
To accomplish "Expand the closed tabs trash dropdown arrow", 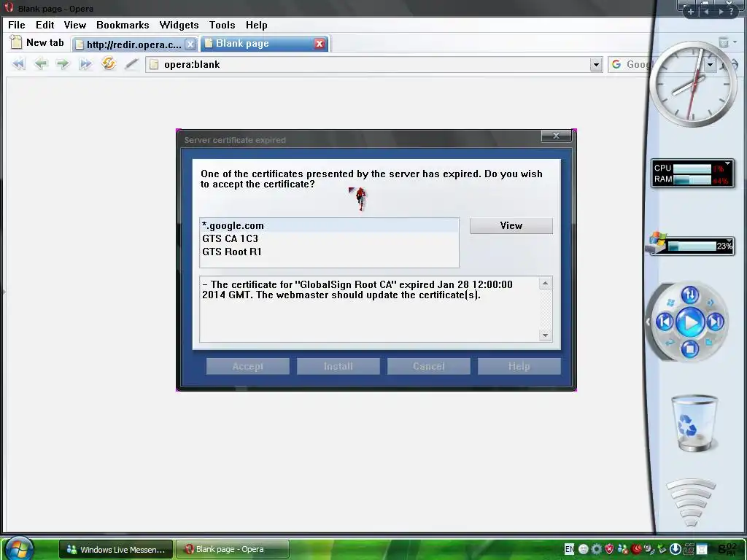I will tap(735, 42).
